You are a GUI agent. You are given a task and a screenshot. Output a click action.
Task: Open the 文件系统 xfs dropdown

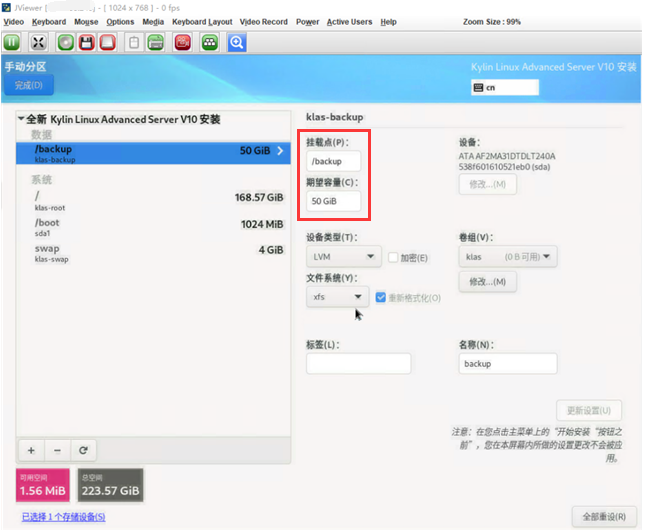337,297
